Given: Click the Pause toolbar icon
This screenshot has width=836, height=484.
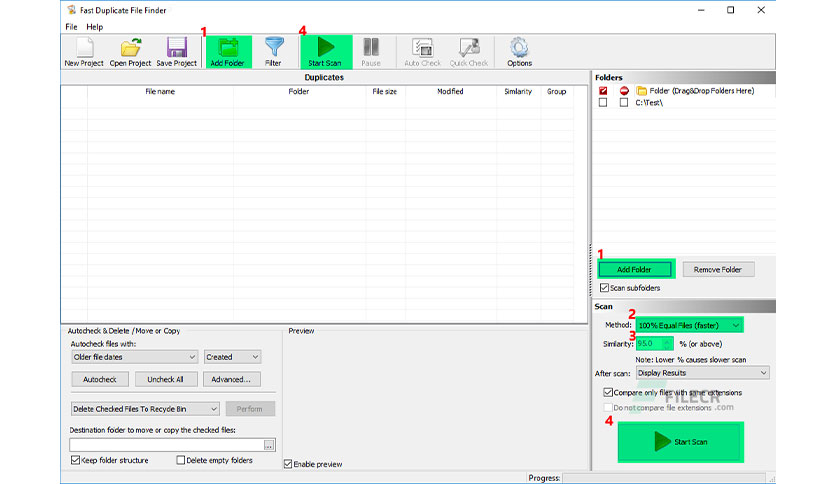Looking at the screenshot, I should click(x=371, y=52).
